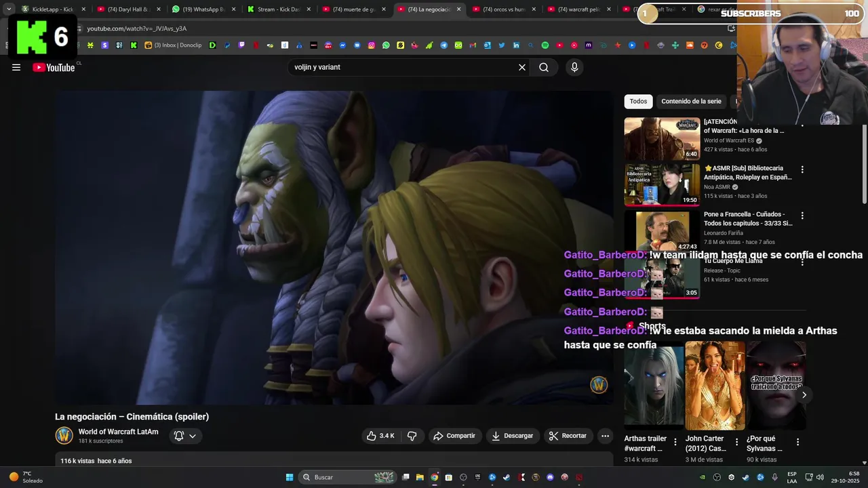Select the Contenido de la serie chip
The width and height of the screenshot is (868, 488).
691,101
